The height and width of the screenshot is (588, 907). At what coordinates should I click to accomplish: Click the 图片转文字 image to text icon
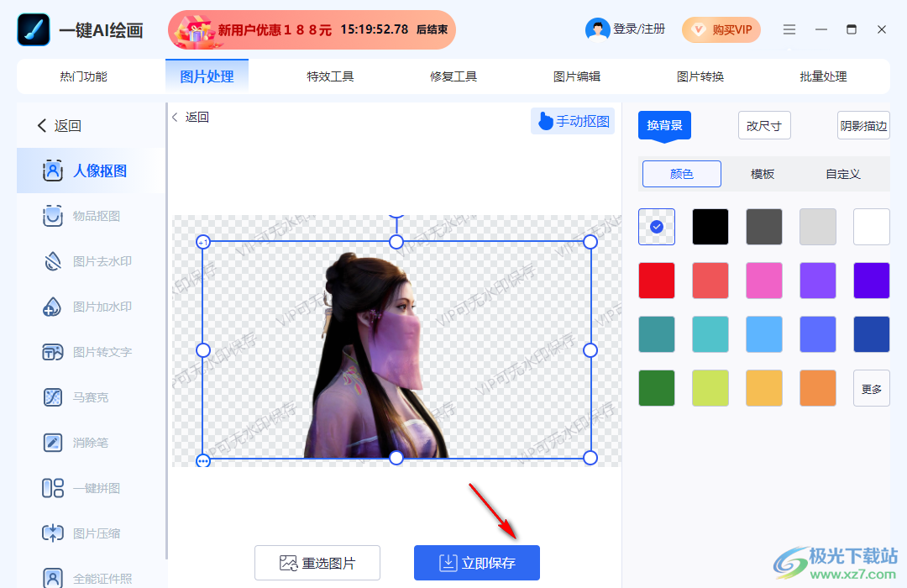[x=53, y=352]
